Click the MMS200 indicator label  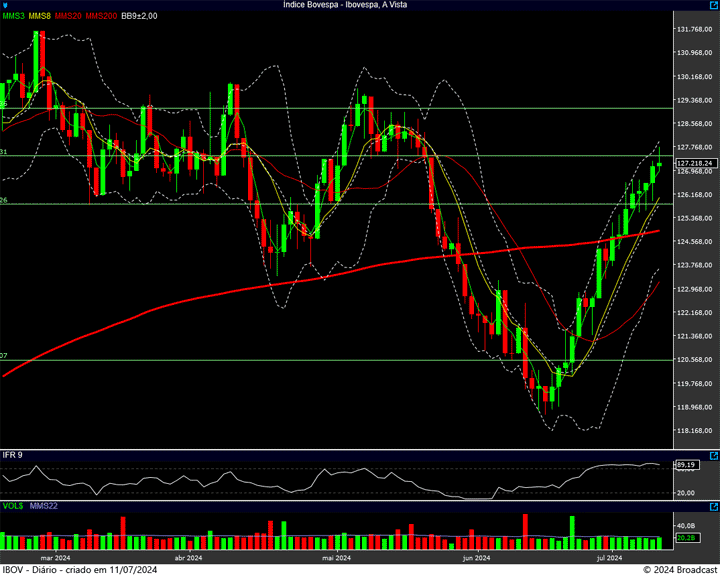(x=100, y=16)
